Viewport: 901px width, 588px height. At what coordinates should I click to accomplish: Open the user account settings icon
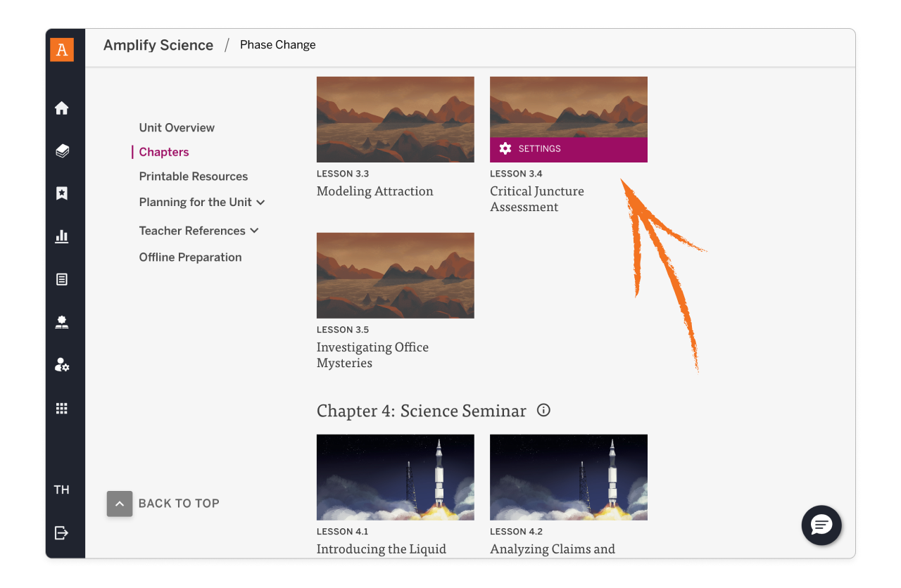[x=62, y=365]
